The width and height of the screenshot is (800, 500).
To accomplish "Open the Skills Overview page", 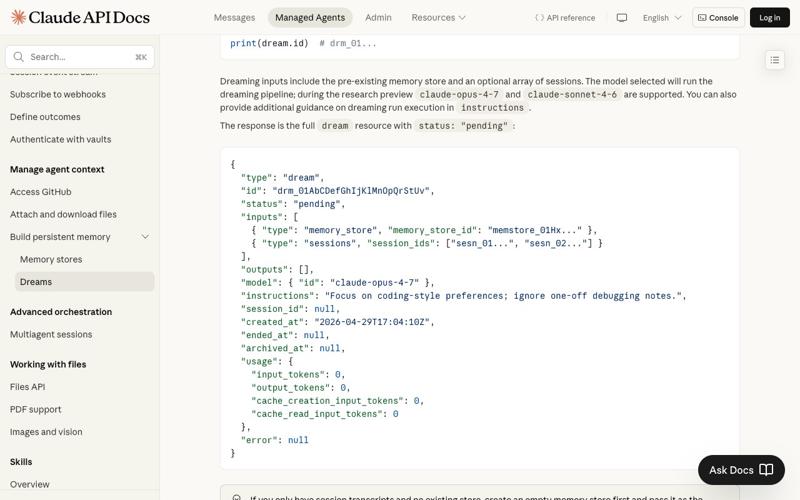I will click(30, 484).
